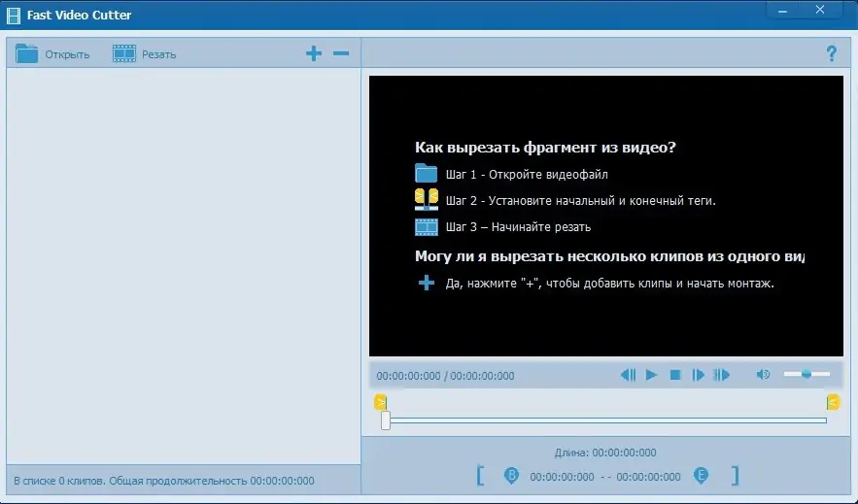Click the timeline seek handle

click(386, 420)
